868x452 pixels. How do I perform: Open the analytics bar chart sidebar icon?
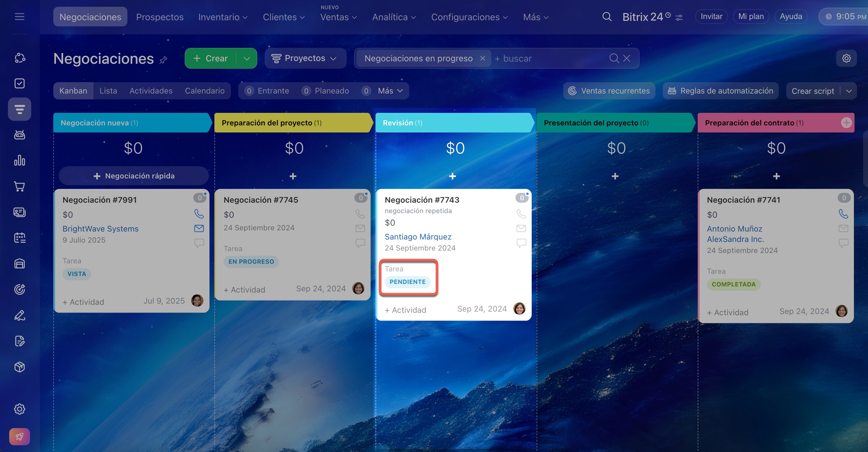click(x=20, y=161)
